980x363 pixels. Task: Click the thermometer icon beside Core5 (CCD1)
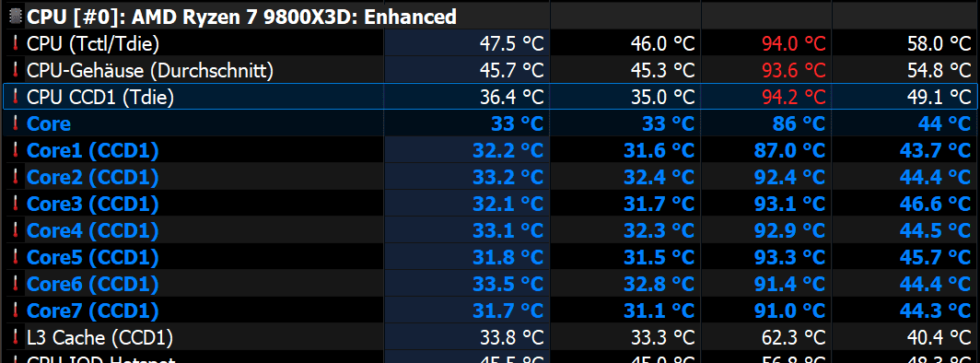15,257
